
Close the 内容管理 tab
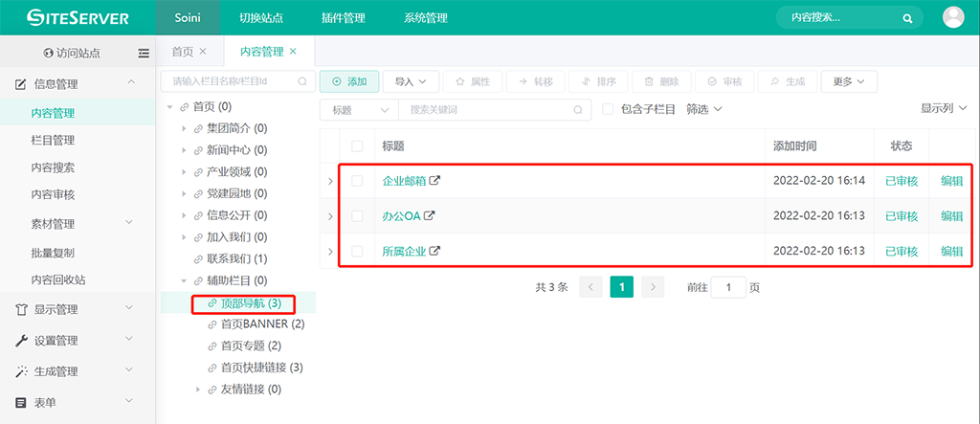tap(294, 52)
